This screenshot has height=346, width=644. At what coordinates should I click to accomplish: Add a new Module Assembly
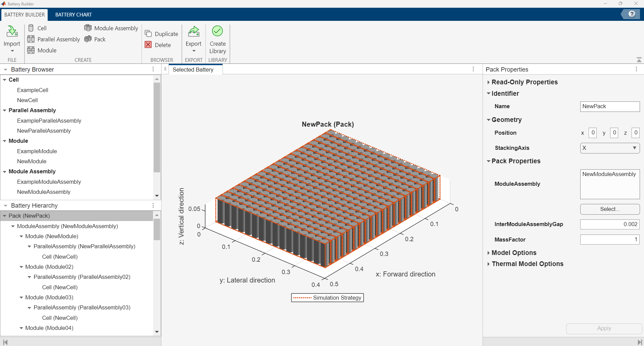[x=111, y=28]
